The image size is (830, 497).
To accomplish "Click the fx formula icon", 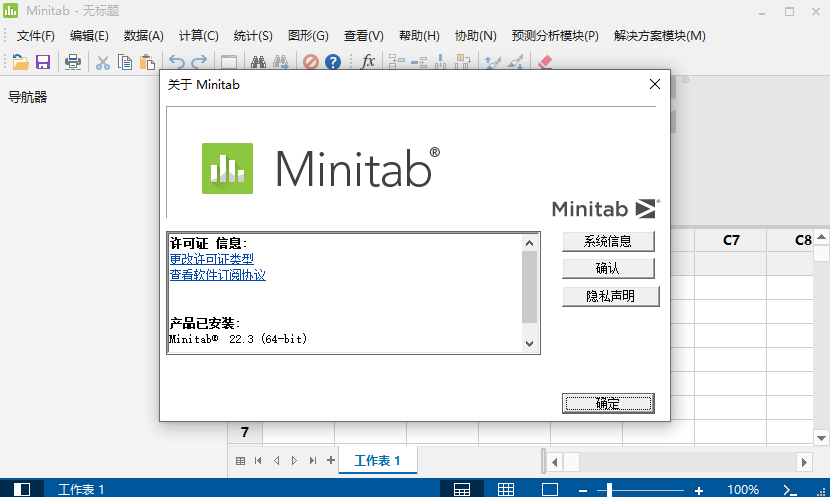I will pyautogui.click(x=367, y=61).
